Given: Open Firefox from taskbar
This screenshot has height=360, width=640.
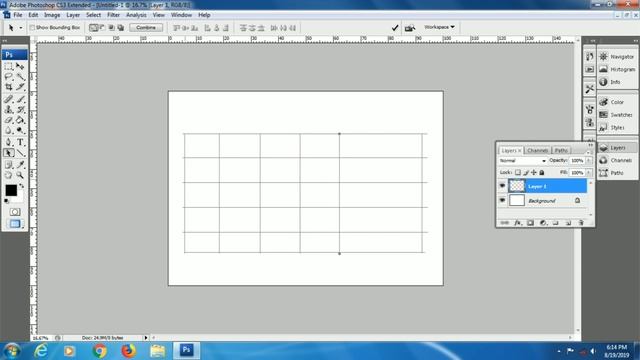Looking at the screenshot, I should coord(128,351).
